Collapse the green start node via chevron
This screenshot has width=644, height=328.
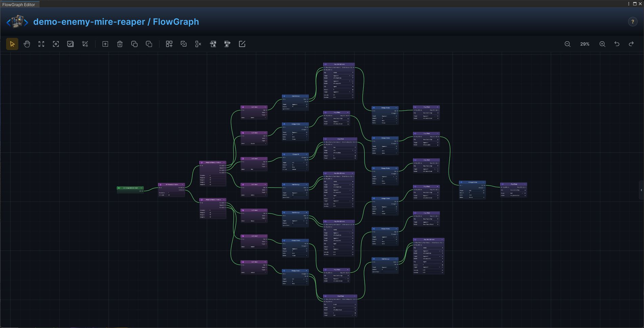pos(142,188)
